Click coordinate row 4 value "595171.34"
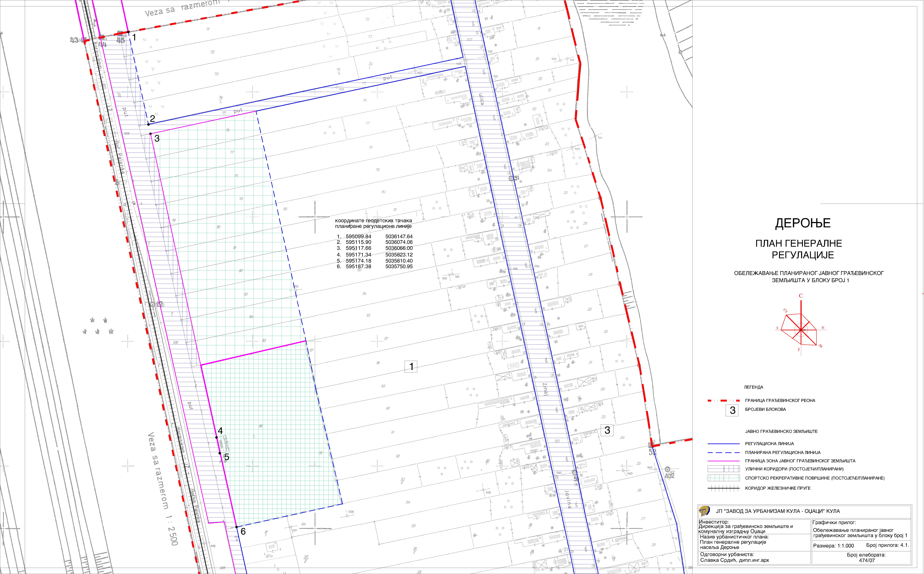 pyautogui.click(x=358, y=255)
